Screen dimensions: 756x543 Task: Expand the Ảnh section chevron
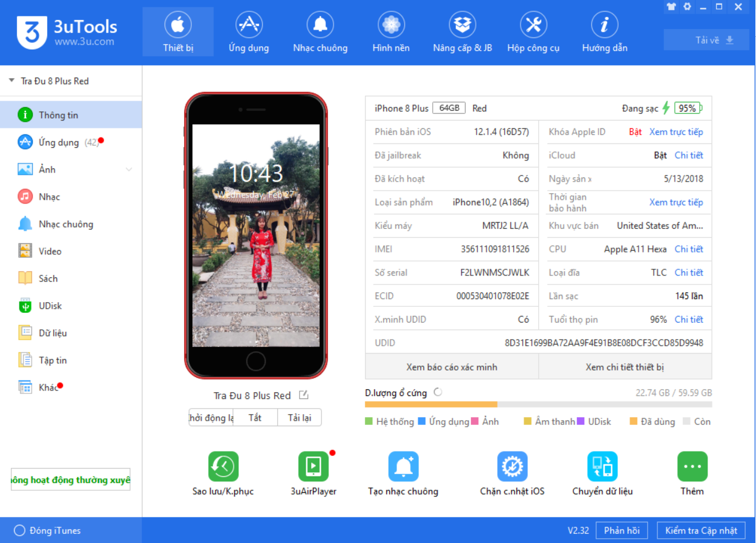coord(129,169)
